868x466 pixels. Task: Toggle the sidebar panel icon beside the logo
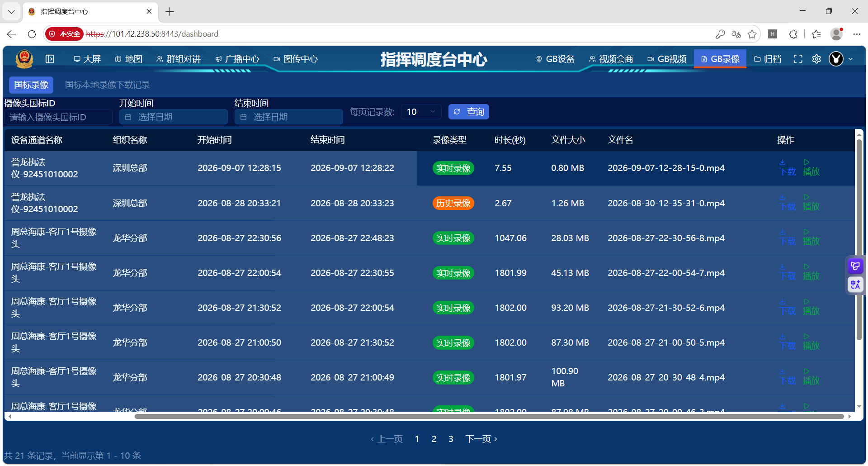pos(50,59)
